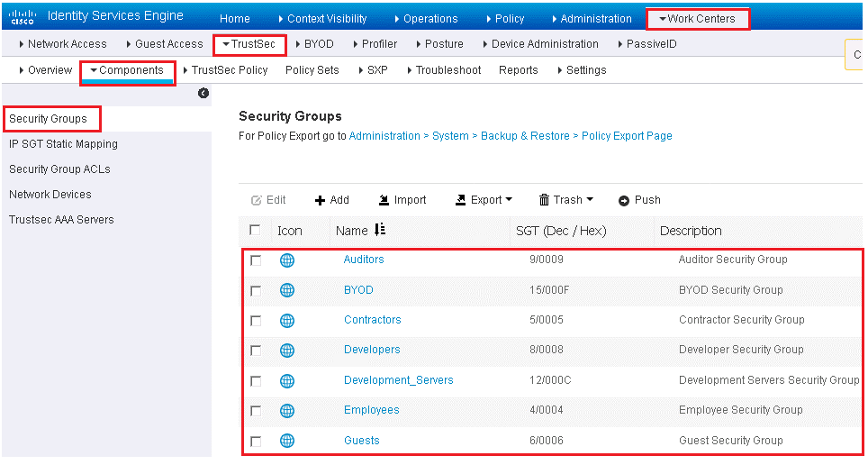Expand the Network Access submenu
This screenshot has width=868, height=465.
(62, 44)
